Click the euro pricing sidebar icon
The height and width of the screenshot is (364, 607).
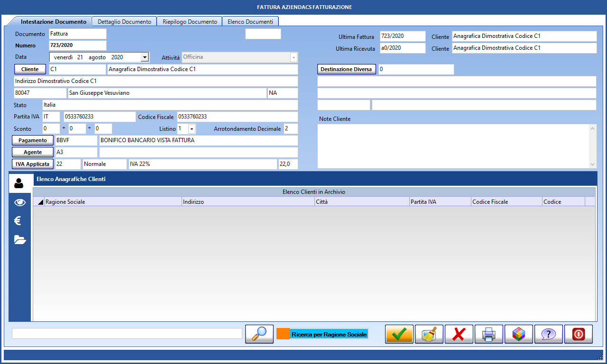19,219
